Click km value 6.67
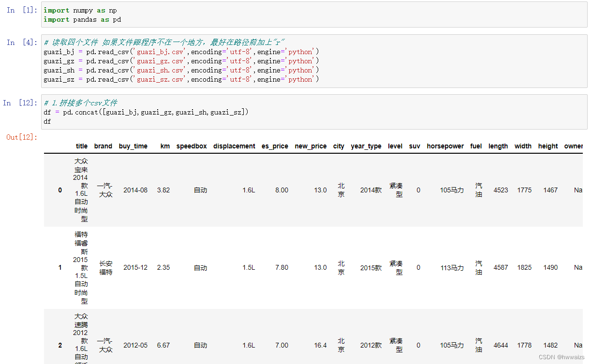 click(x=163, y=345)
